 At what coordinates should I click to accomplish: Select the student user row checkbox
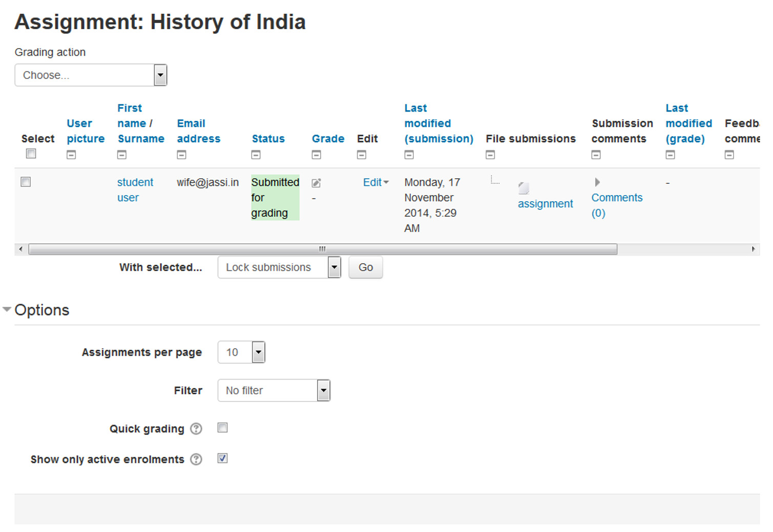[x=26, y=182]
